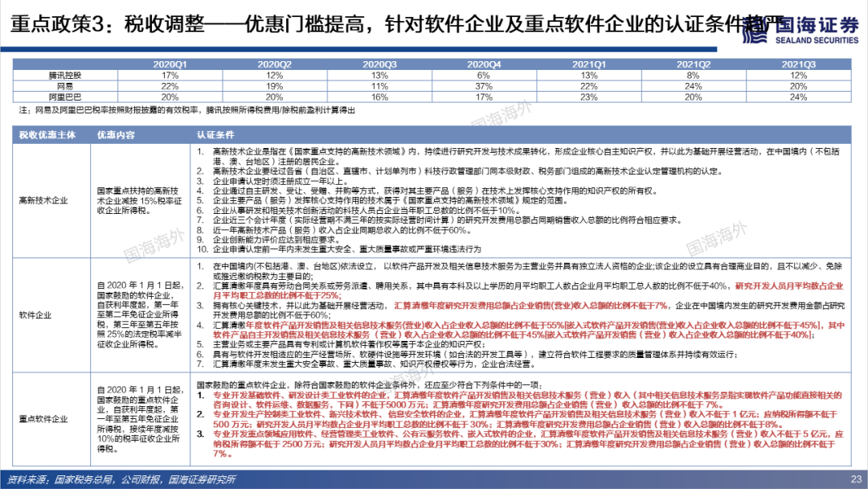Click 高新技术企业 condition 9 about 创新能力评价

click(x=268, y=240)
